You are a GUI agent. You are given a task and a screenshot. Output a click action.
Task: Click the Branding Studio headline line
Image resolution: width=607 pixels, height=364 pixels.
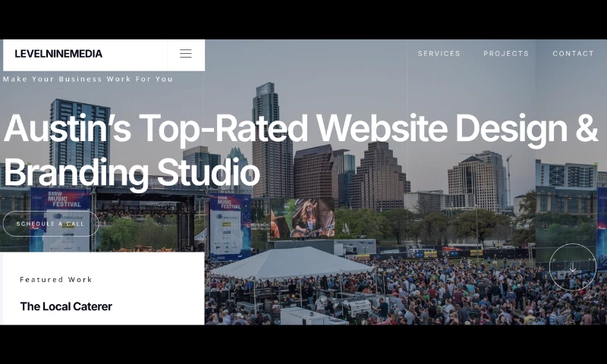[131, 173]
